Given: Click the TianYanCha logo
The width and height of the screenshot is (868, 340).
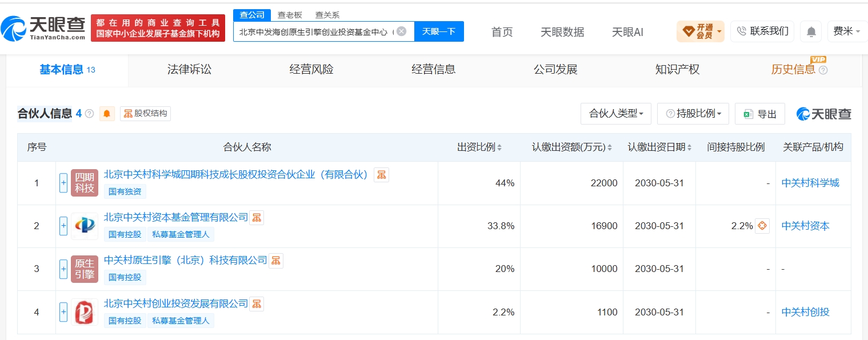Looking at the screenshot, I should point(43,27).
